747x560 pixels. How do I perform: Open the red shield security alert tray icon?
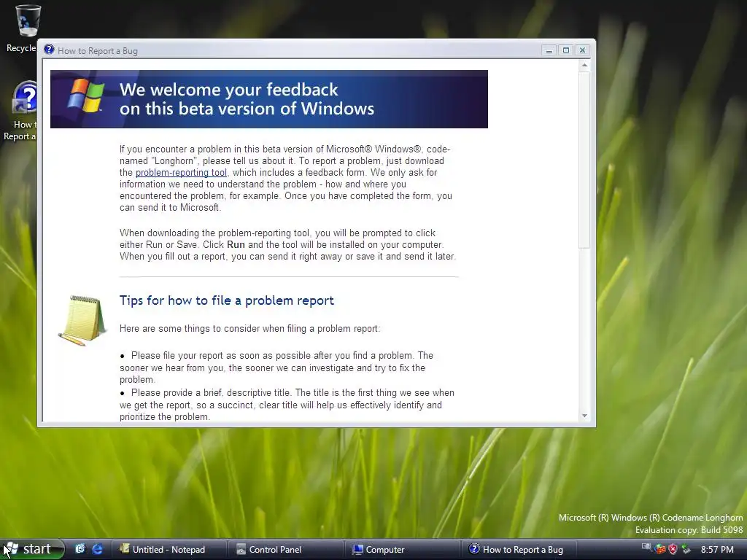tap(673, 549)
